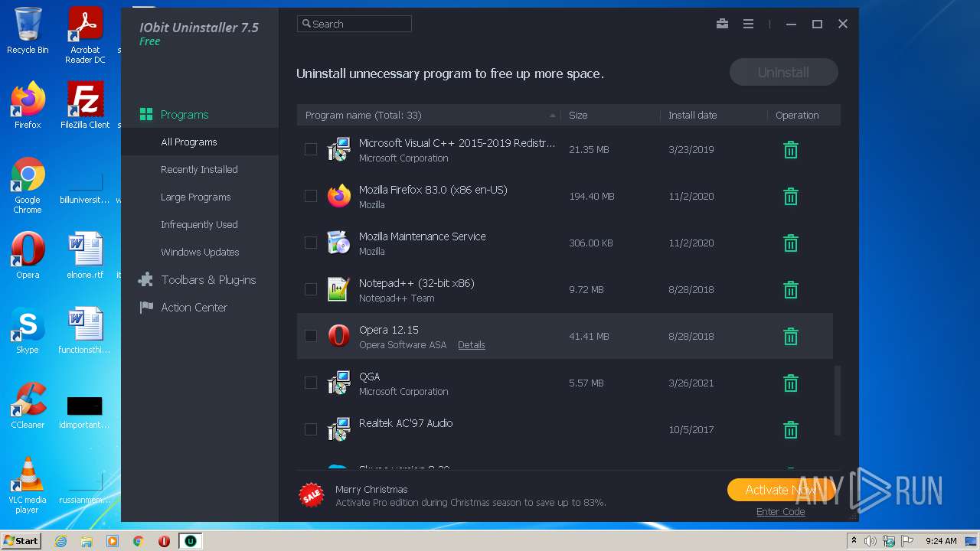Screen dimensions: 980x551
Task: Check the Realtek AC'97 Audio checkbox
Action: click(x=311, y=429)
